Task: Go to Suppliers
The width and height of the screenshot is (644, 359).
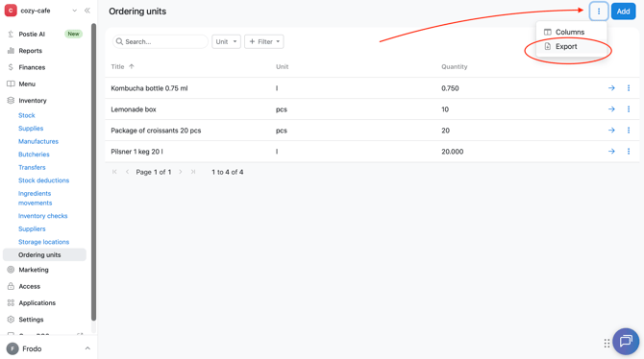Action: tap(32, 229)
